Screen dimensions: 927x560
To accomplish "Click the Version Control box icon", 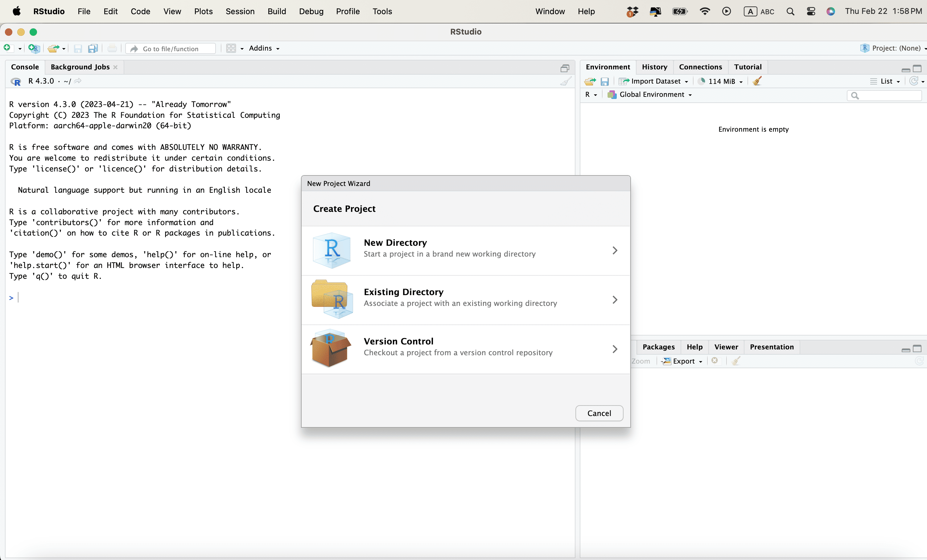I will pos(331,349).
